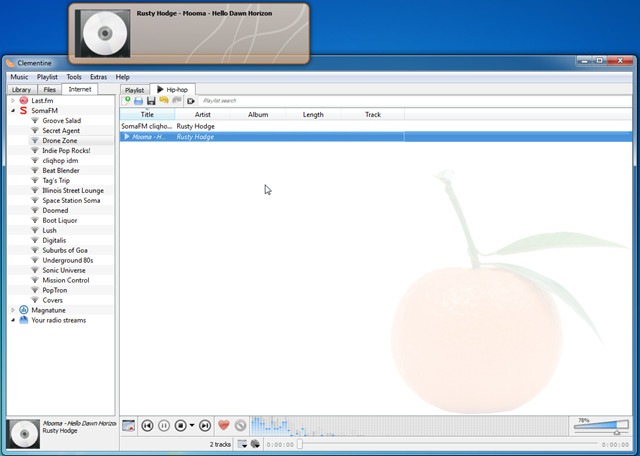The image size is (640, 456).
Task: Click the save playlist floppy icon
Action: pos(151,101)
